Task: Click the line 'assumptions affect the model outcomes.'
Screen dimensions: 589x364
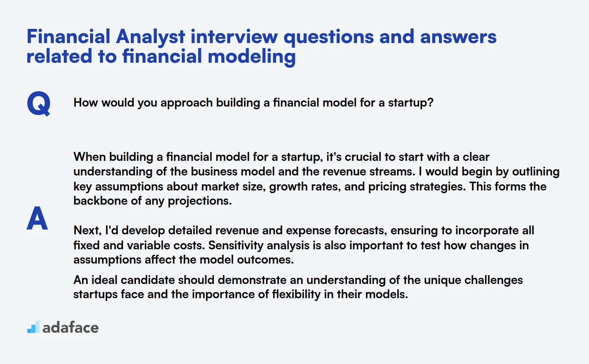Action: (184, 260)
